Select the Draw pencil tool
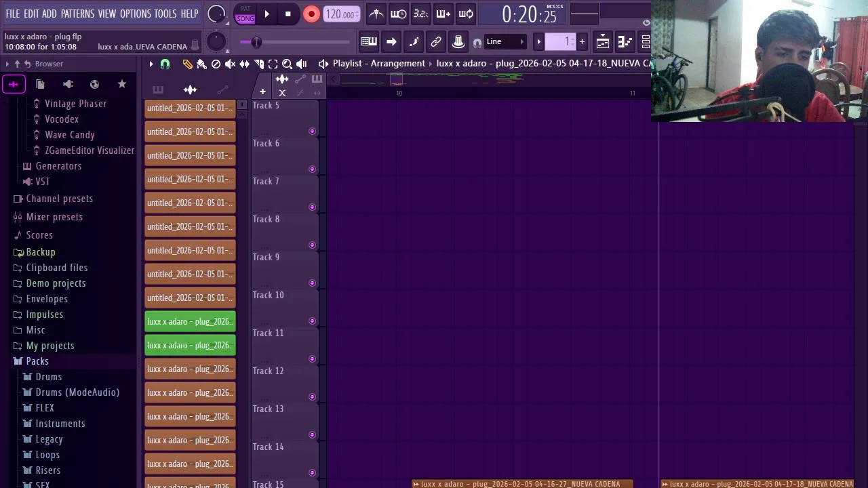The width and height of the screenshot is (868, 488). click(x=187, y=64)
